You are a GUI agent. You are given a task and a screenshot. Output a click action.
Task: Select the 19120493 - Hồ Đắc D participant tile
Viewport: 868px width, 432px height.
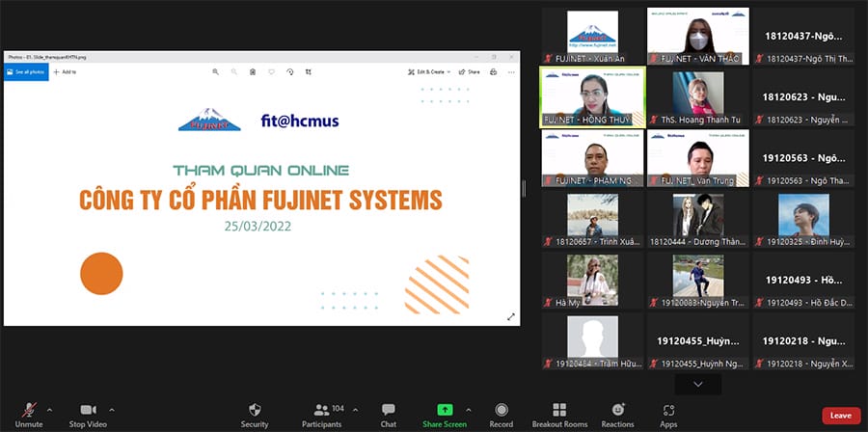pos(803,281)
